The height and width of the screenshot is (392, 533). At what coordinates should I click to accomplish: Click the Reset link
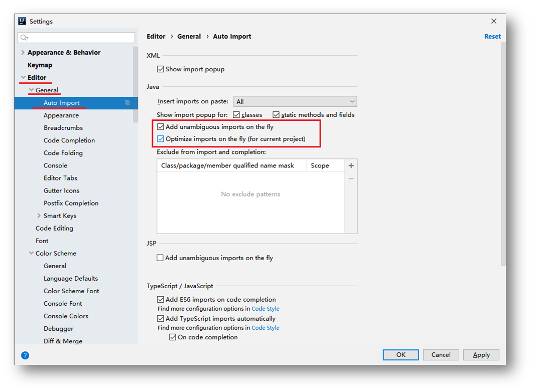pyautogui.click(x=492, y=36)
